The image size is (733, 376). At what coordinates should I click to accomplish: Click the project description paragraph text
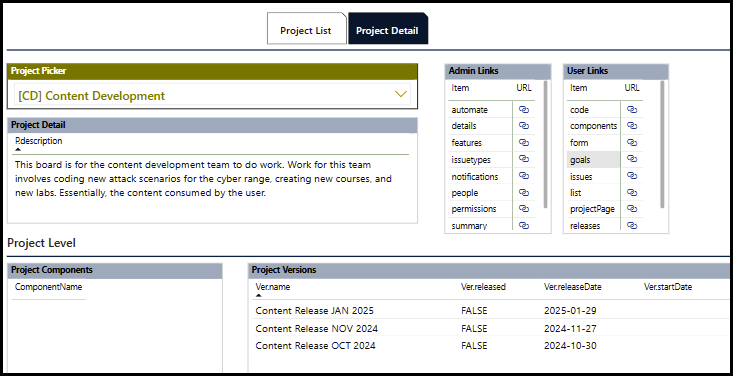point(203,179)
